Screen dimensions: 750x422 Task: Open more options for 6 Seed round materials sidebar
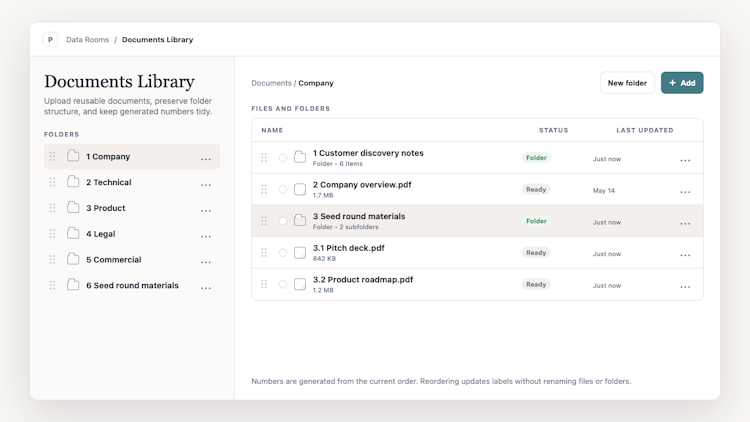[206, 288]
